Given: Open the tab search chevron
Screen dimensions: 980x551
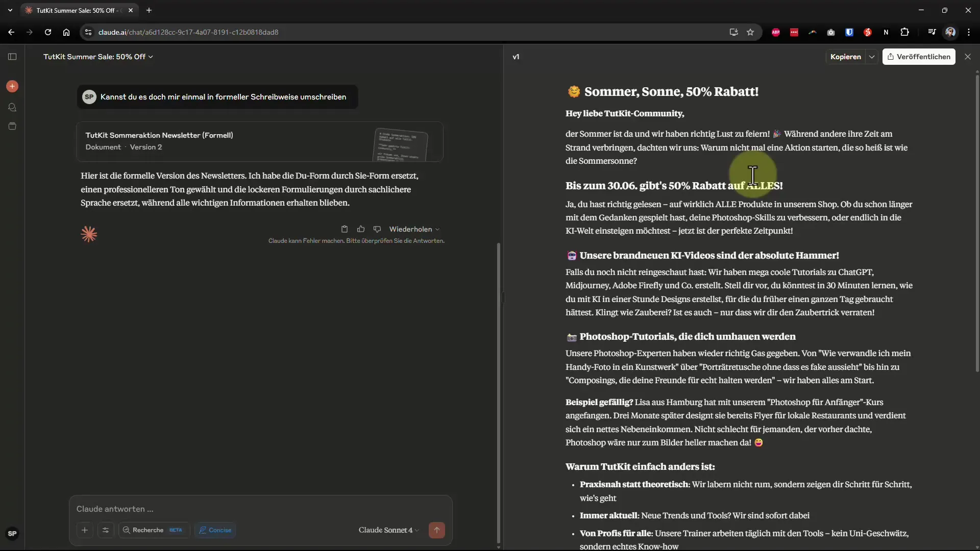Looking at the screenshot, I should coord(10,10).
